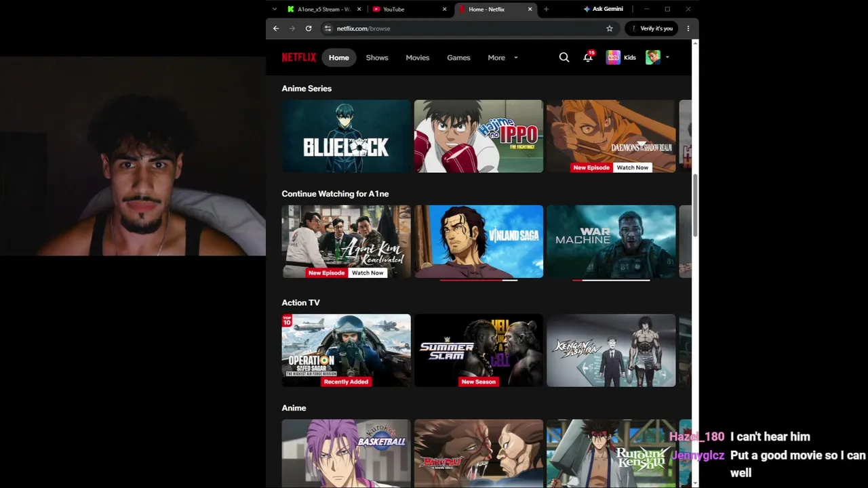This screenshot has height=488, width=868.
Task: Click the New Episode badge on Agent Kim
Action: (327, 272)
